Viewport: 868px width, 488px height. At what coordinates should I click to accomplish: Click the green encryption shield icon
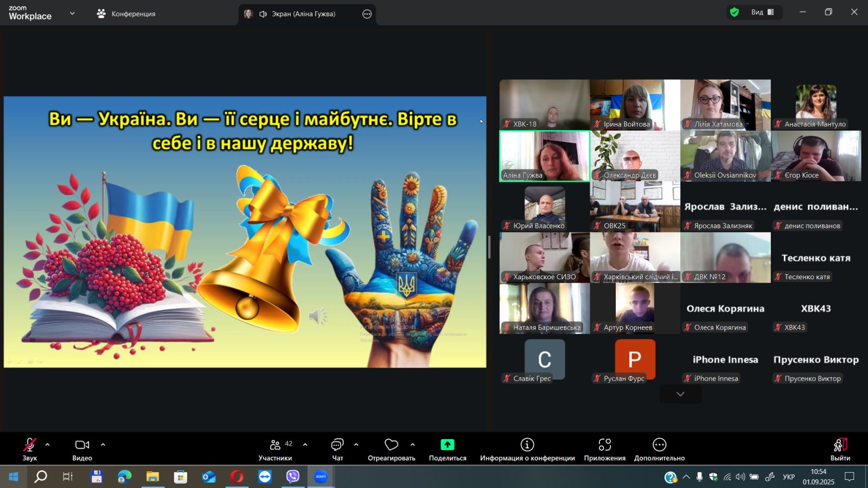(x=735, y=12)
